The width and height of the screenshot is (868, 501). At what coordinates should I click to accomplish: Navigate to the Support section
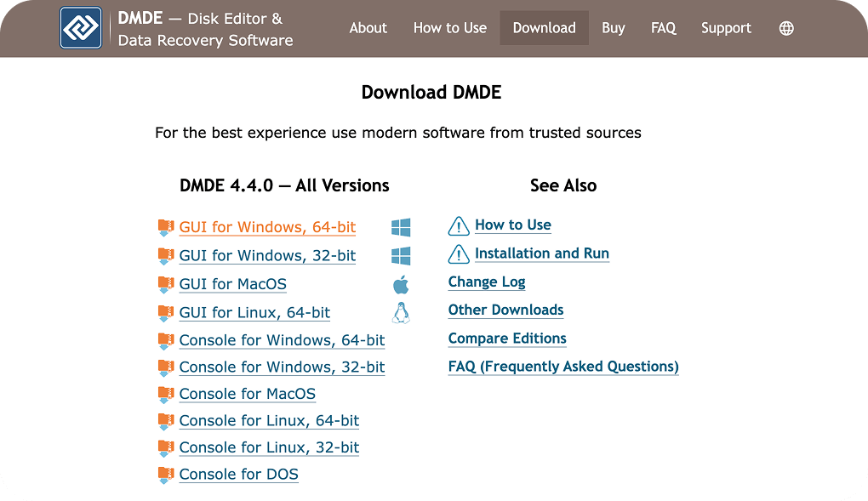[726, 27]
